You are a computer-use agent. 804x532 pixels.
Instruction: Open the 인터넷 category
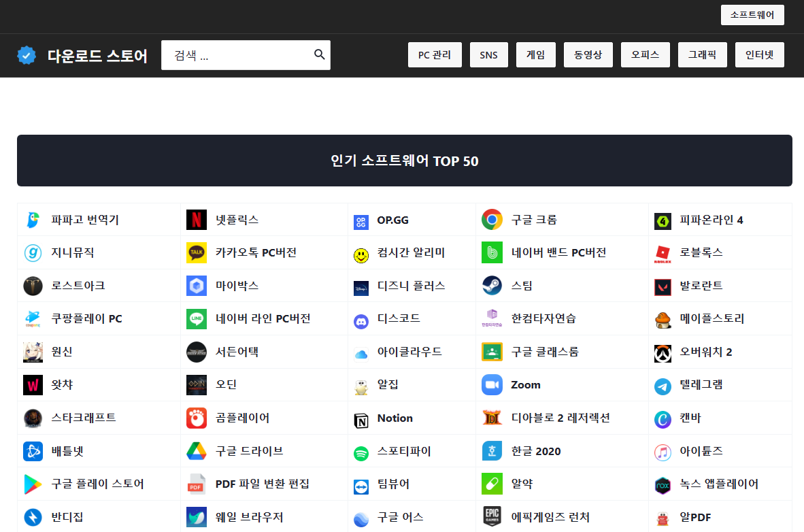759,55
